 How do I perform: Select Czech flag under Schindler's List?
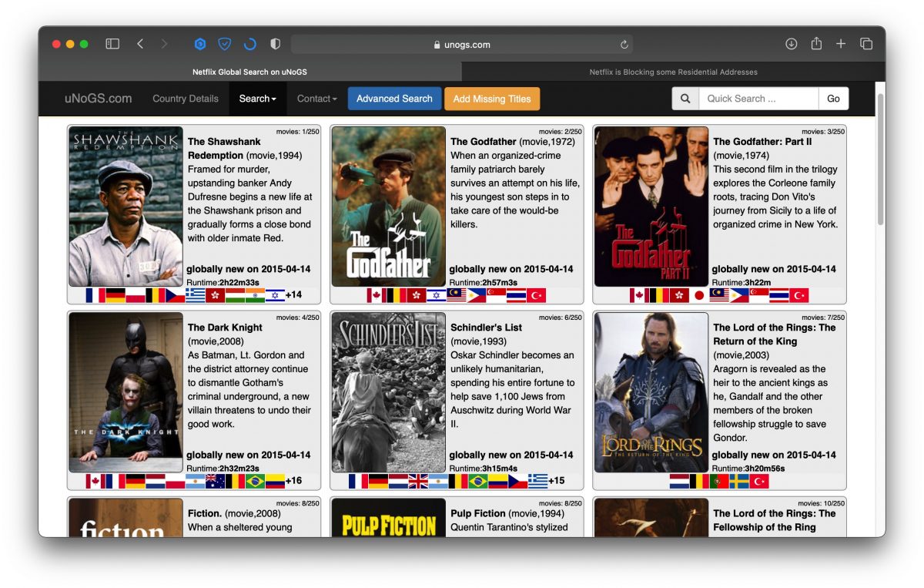tap(517, 481)
